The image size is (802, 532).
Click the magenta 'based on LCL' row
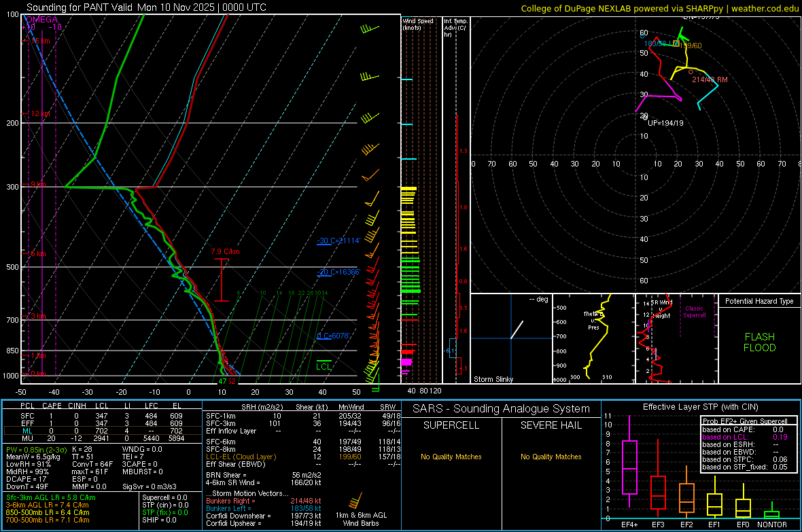click(x=745, y=437)
